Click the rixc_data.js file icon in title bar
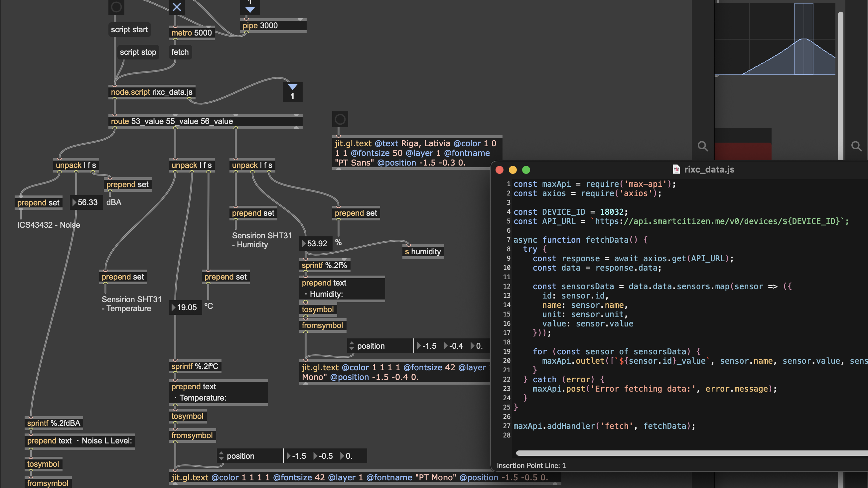This screenshot has height=488, width=868. [x=676, y=170]
